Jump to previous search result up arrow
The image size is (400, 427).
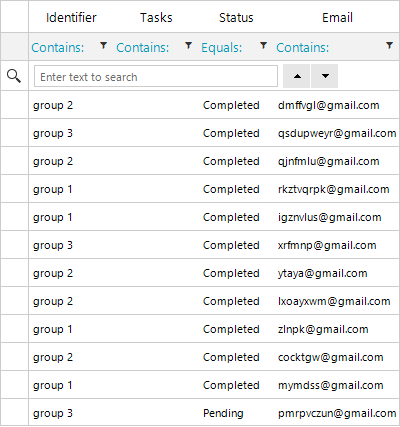point(297,76)
